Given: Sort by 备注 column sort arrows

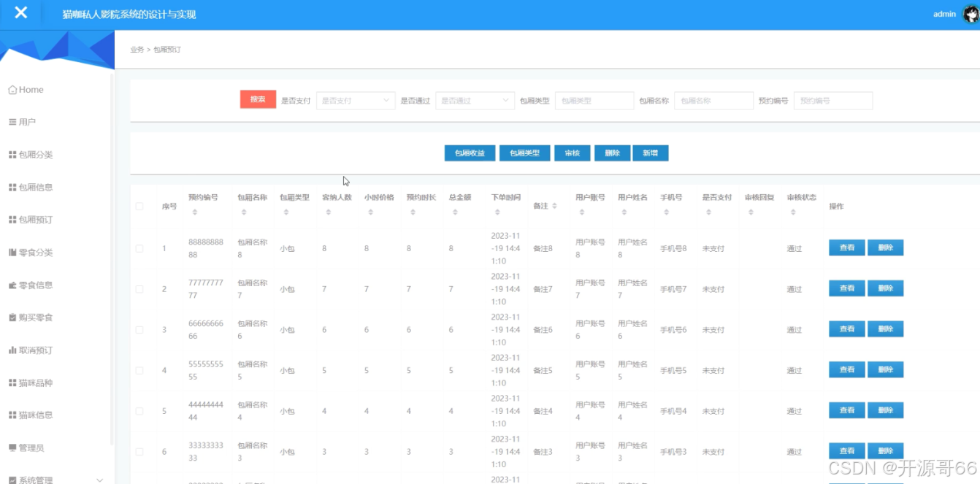Looking at the screenshot, I should [x=554, y=206].
